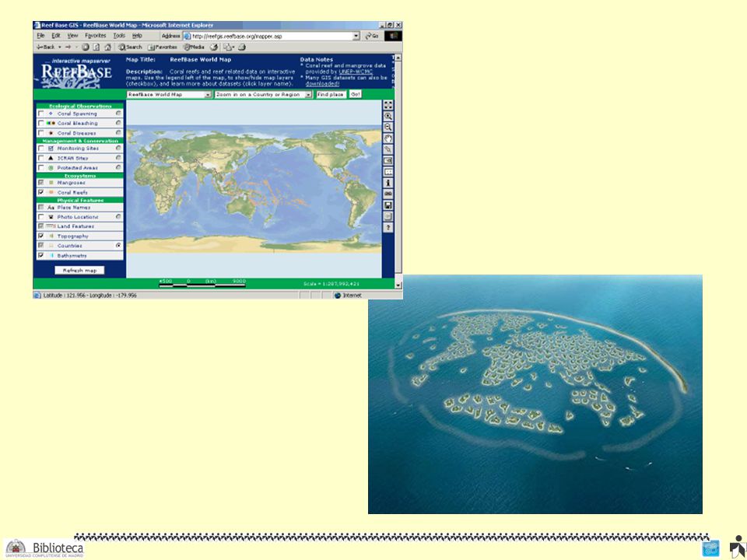Image resolution: width=747 pixels, height=560 pixels.
Task: Expand the Back button history dropdown arrow
Action: click(x=60, y=47)
